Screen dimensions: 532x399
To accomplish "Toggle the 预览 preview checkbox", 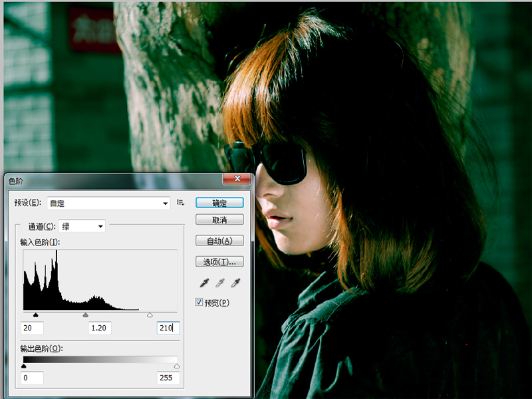I will coord(199,303).
